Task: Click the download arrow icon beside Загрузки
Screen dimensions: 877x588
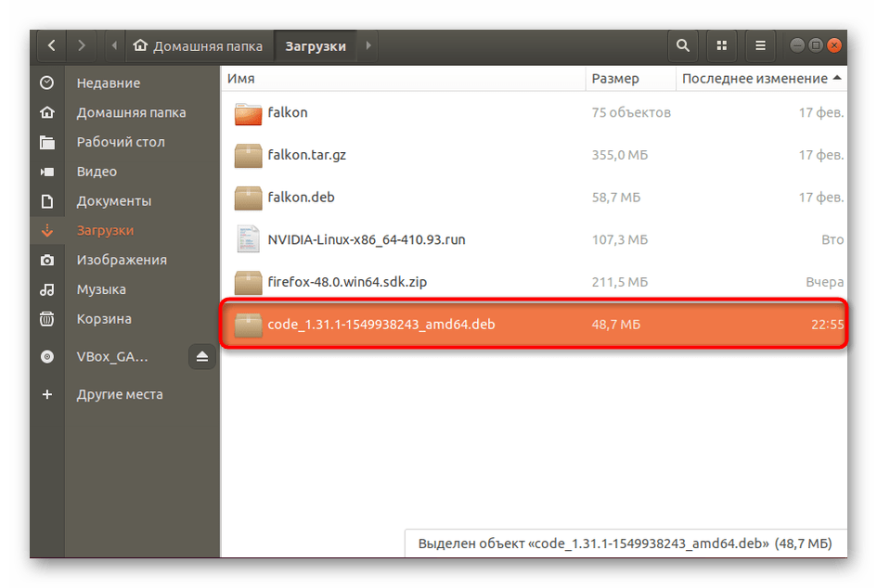Action: pos(47,230)
